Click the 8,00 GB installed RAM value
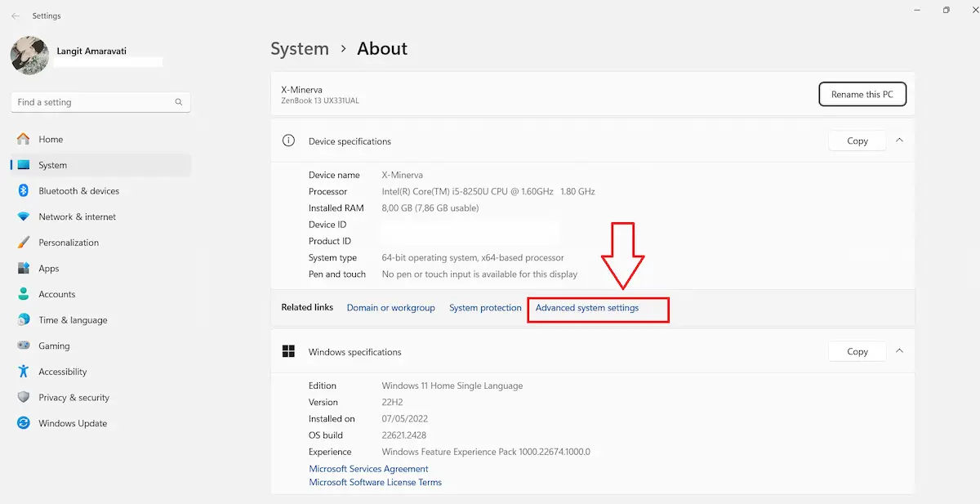Screen dimensions: 980x504 coord(430,208)
